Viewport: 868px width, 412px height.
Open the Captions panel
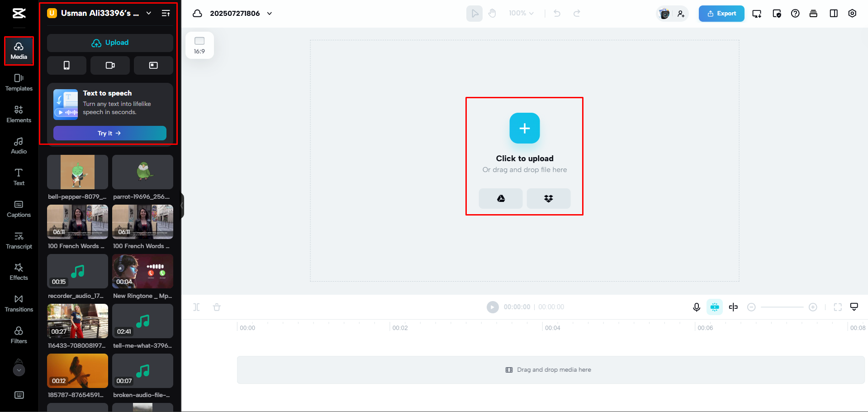point(19,209)
